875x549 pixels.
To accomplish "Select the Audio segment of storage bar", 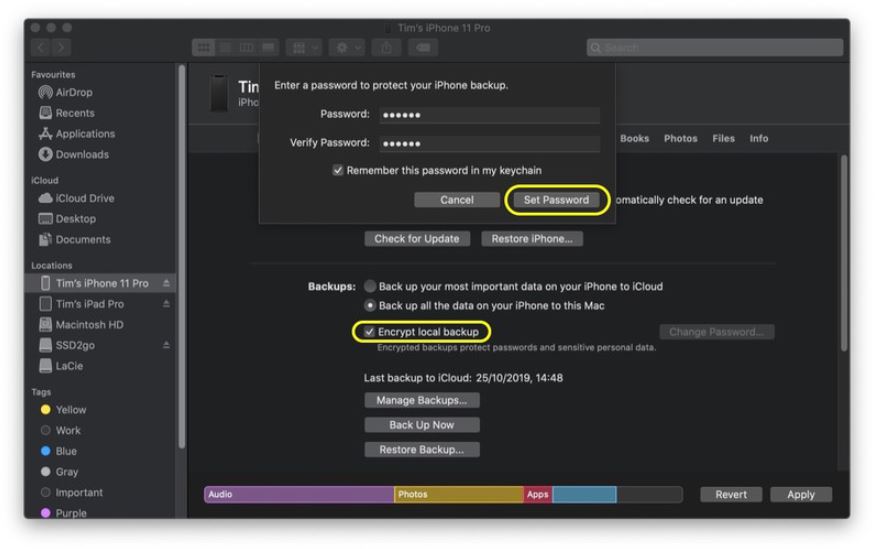I will click(299, 494).
